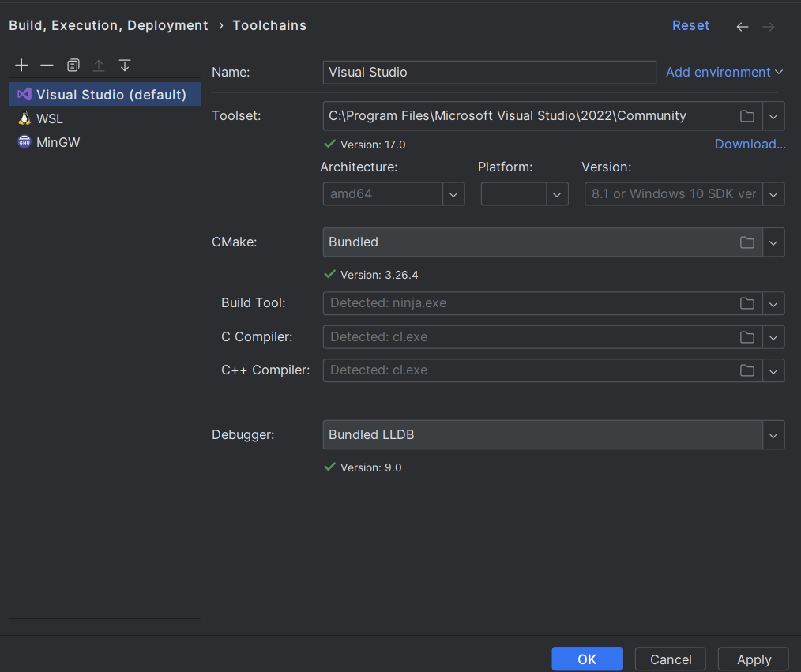Open the Platform dropdown

click(557, 194)
